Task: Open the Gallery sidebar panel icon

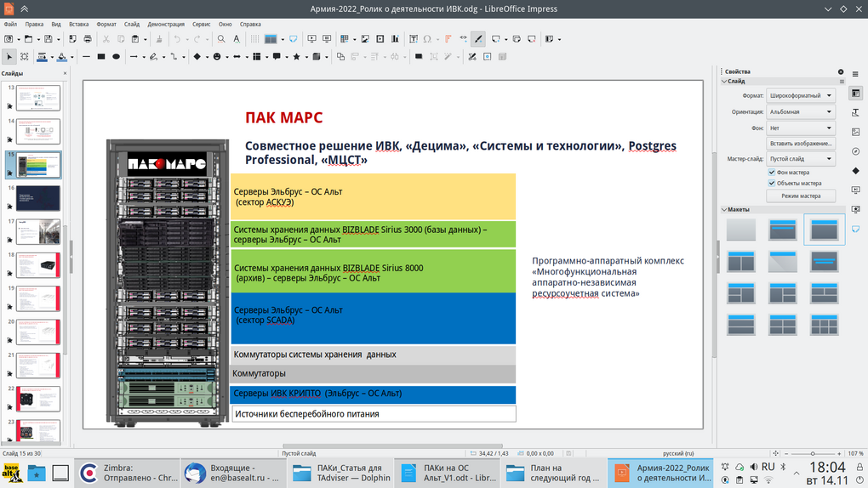Action: coord(856,132)
